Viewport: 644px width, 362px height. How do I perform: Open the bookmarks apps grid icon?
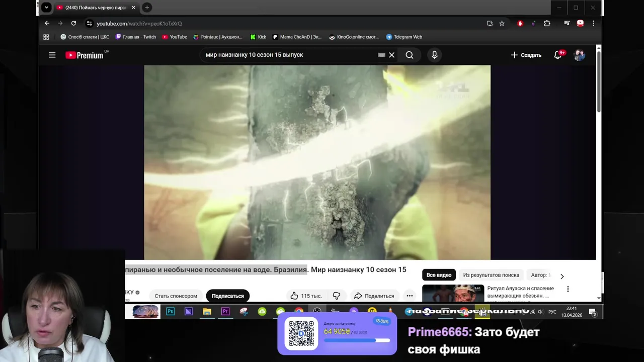46,37
